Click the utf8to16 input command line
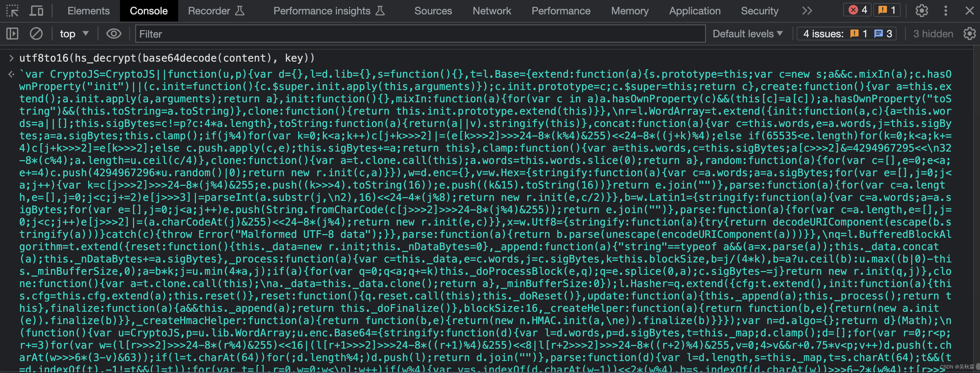This screenshot has width=980, height=373. coord(167,58)
